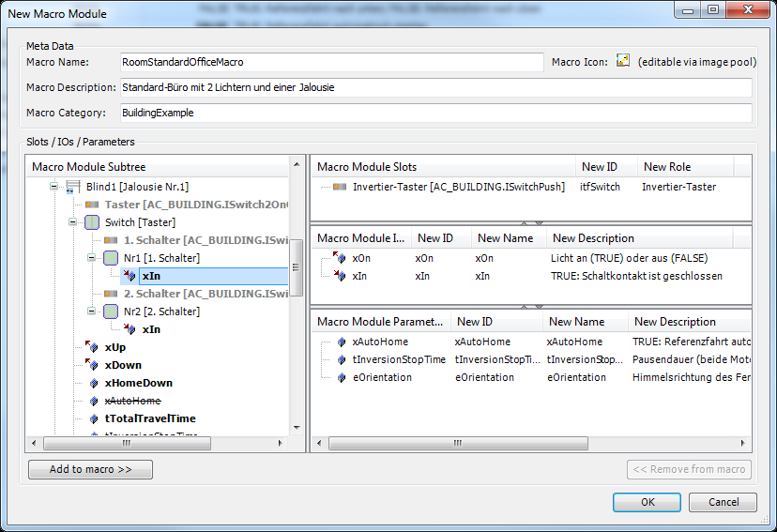Image resolution: width=777 pixels, height=532 pixels.
Task: Click the tInversionStopTime parameter icon
Action: tap(342, 360)
